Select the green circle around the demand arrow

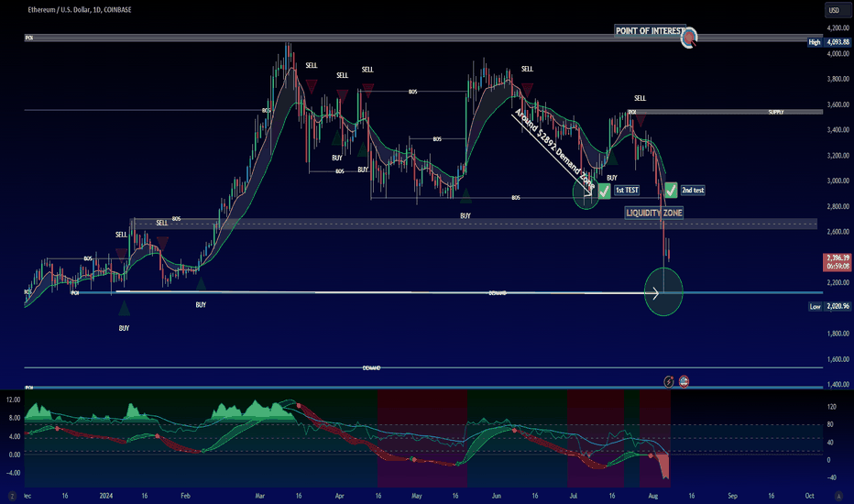point(663,292)
